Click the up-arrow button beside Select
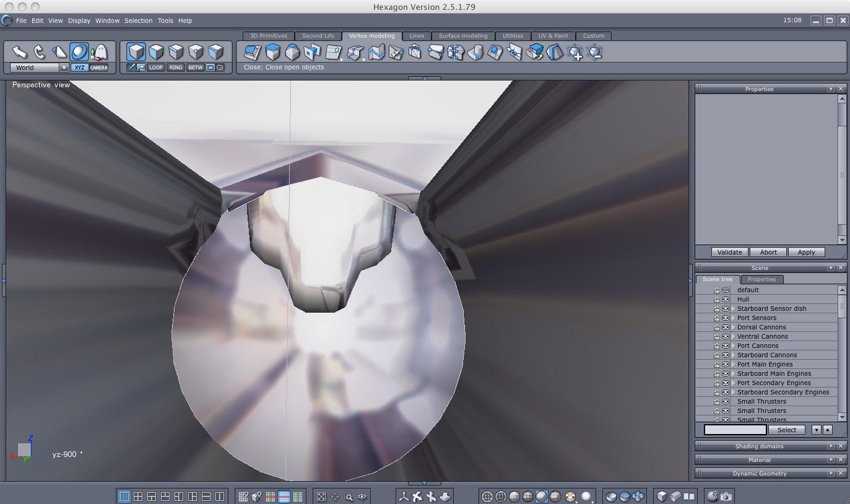 pos(827,430)
